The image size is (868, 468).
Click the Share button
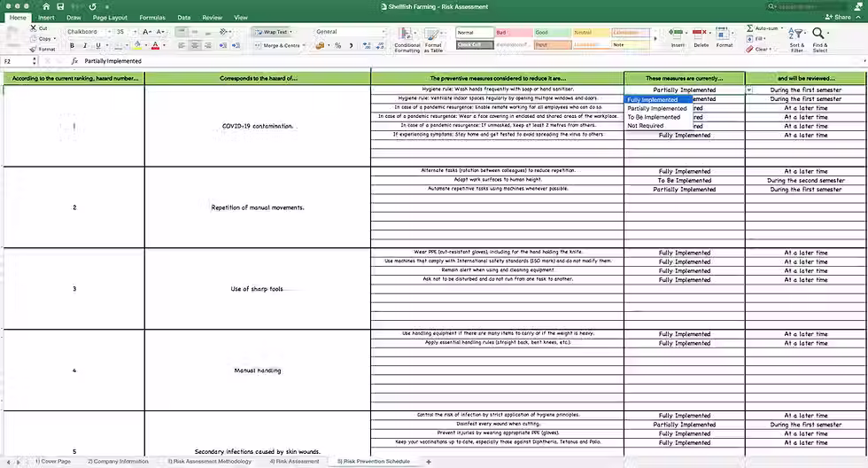[x=838, y=17]
